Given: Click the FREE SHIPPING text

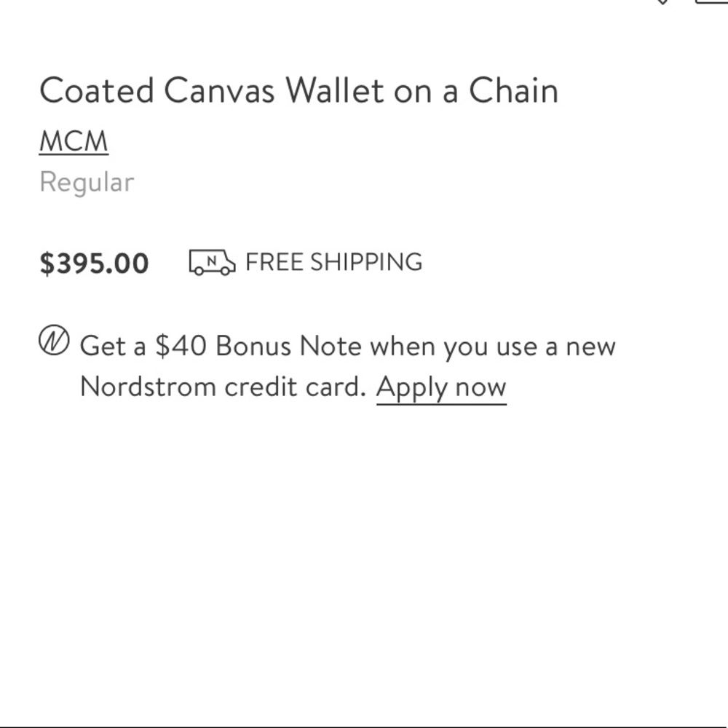Looking at the screenshot, I should [333, 262].
